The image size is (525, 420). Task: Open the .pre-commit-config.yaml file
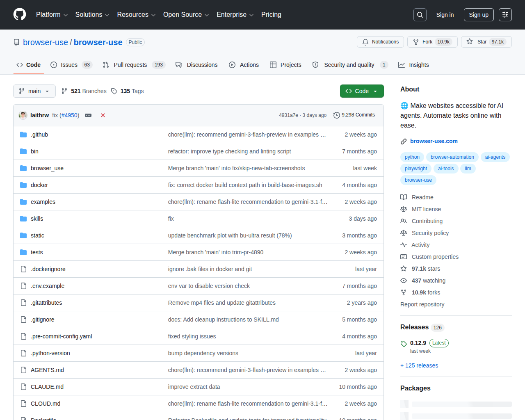pos(62,336)
